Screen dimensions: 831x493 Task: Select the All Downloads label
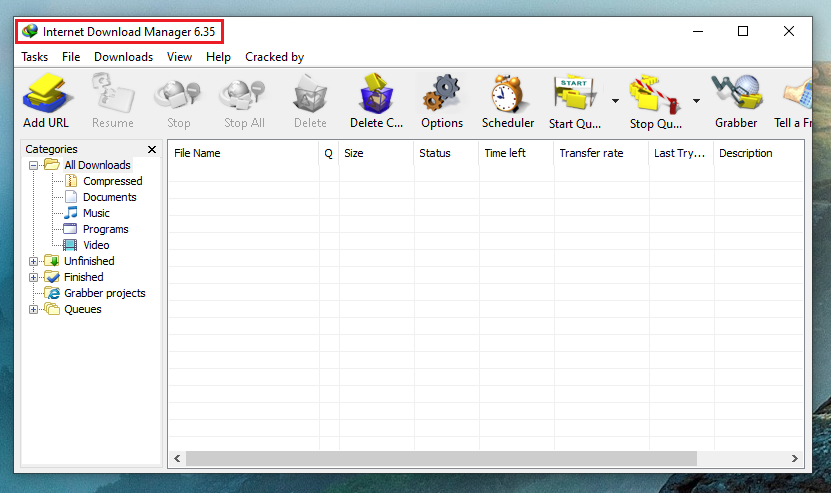(98, 165)
